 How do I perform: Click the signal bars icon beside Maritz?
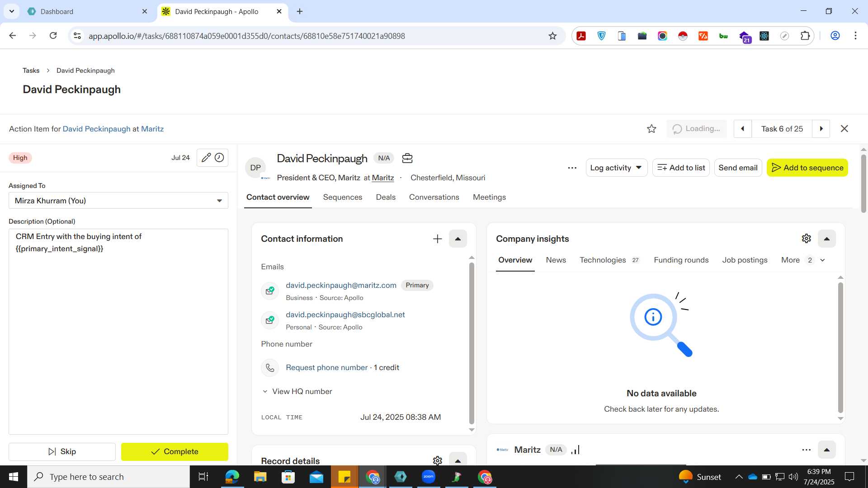(x=576, y=450)
